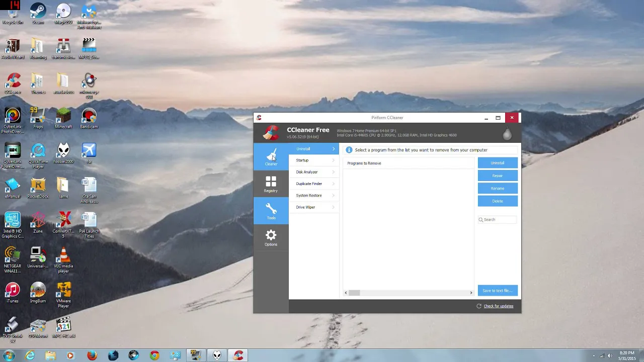Select the VLC media player desktop icon
Viewport: 644px width, 362px height.
(x=63, y=260)
